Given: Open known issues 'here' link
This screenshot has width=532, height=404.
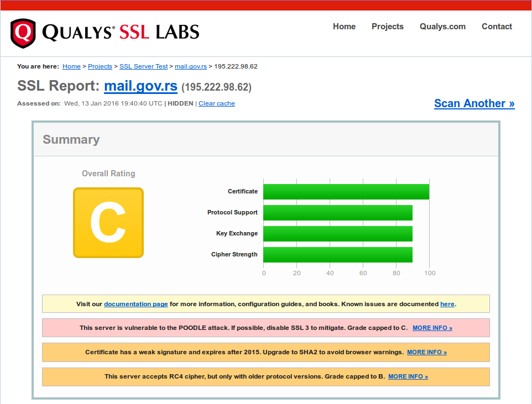Looking at the screenshot, I should 447,305.
